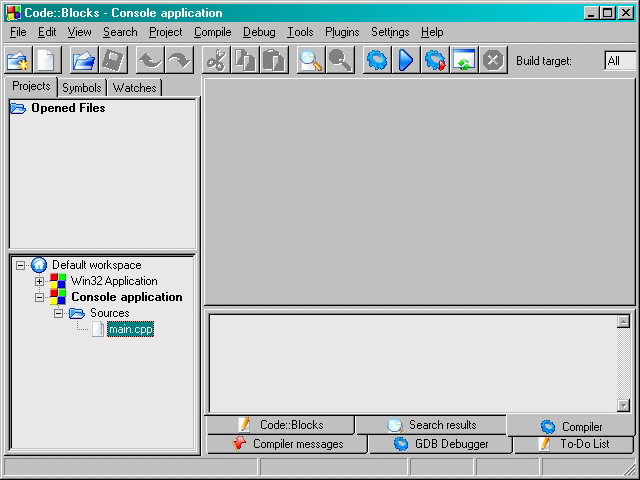
Task: Create a new blank file icon
Action: [x=47, y=60]
